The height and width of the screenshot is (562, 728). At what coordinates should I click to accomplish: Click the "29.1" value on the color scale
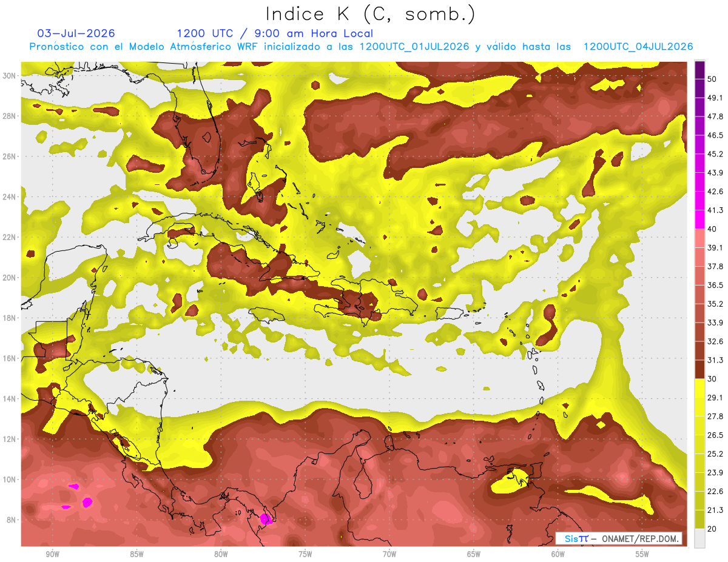(716, 397)
